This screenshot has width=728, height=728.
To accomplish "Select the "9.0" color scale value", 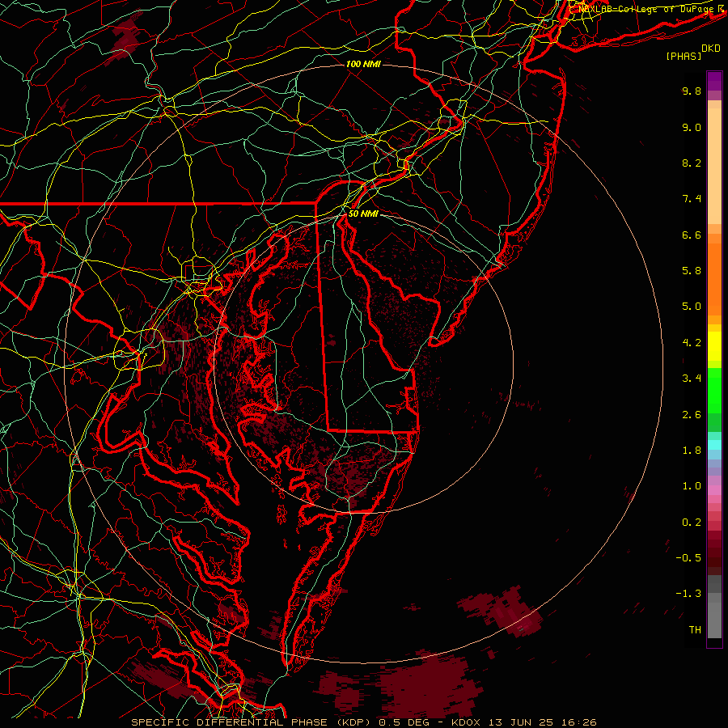I will click(x=692, y=127).
